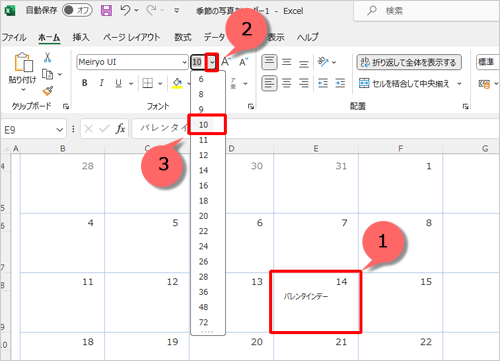Expand the Name Box dropdown arrow
Viewport: 500px width, 361px height.
[59, 130]
